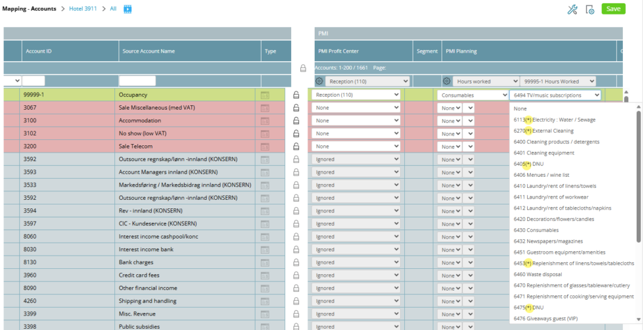Toggle lock for Accommodation row

coord(296,121)
